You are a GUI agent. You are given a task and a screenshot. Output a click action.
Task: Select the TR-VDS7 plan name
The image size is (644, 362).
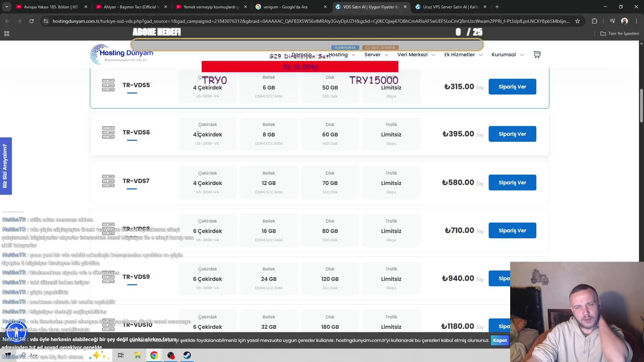click(136, 180)
